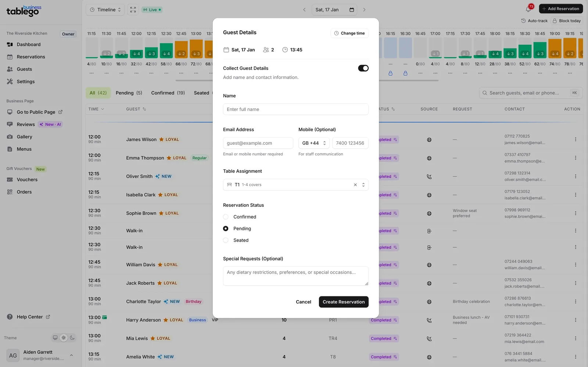The width and height of the screenshot is (588, 367).
Task: Switch to the Confirmed (19) tab
Action: (x=168, y=93)
